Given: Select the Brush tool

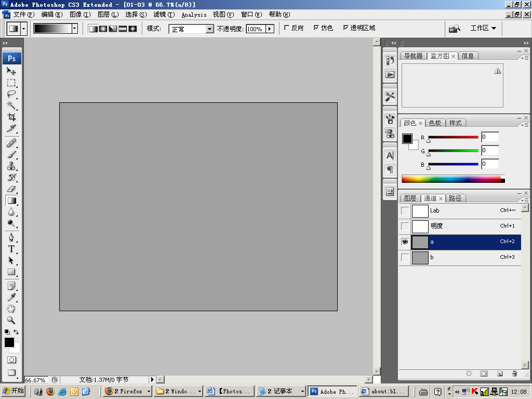Looking at the screenshot, I should [x=11, y=155].
